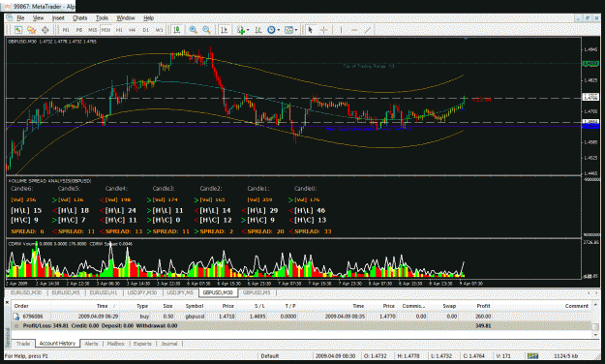605x364 pixels.
Task: Switch to GBPUSD,M5 chart tab
Action: coord(257,292)
